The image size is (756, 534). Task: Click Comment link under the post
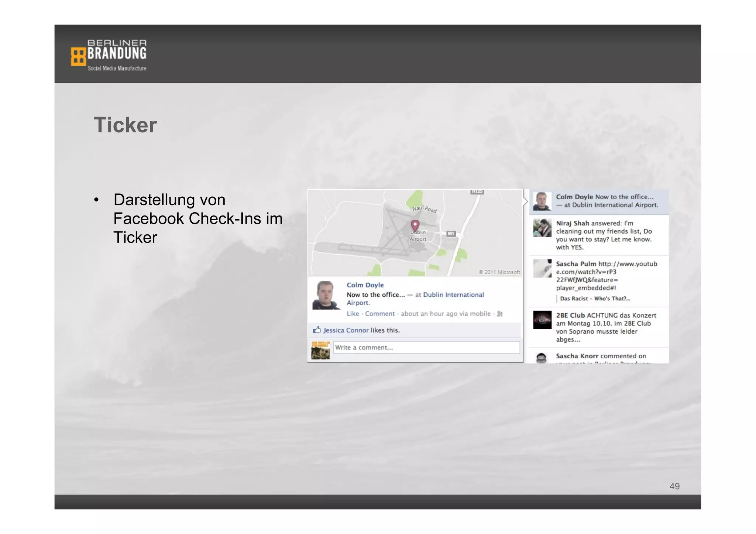pyautogui.click(x=380, y=314)
